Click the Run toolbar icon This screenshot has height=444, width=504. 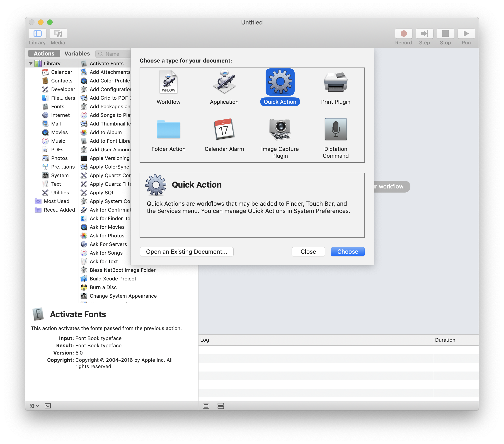tap(466, 34)
